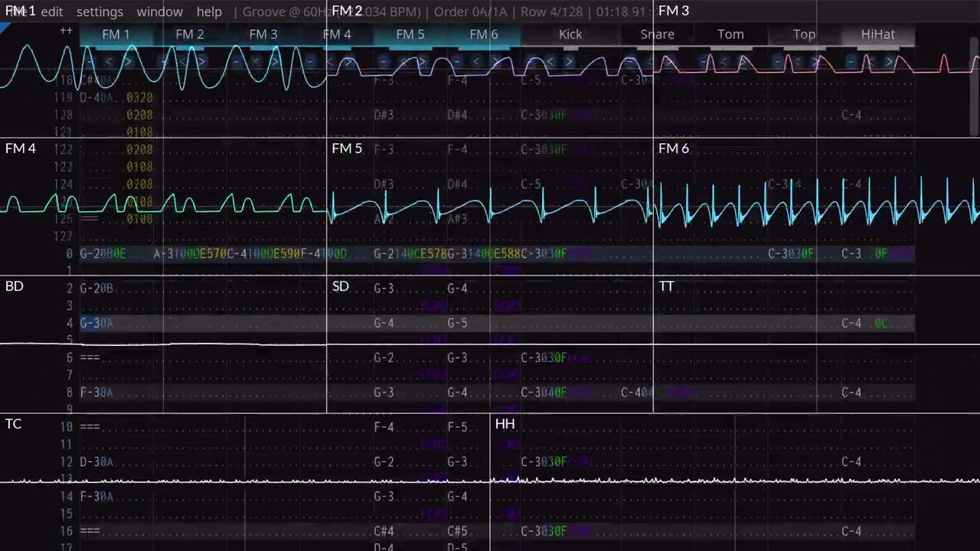Toggle the FM 5 channel header
This screenshot has width=980, height=551.
[410, 34]
